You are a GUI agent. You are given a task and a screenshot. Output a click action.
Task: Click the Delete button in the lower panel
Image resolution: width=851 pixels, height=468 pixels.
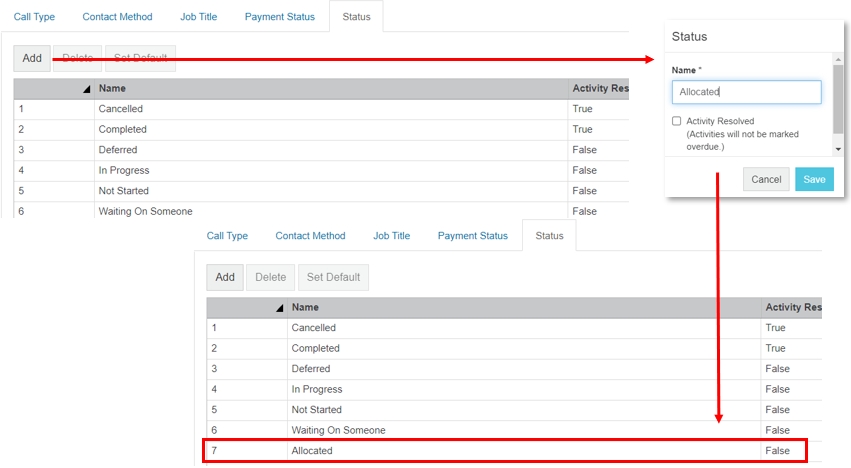pos(270,277)
